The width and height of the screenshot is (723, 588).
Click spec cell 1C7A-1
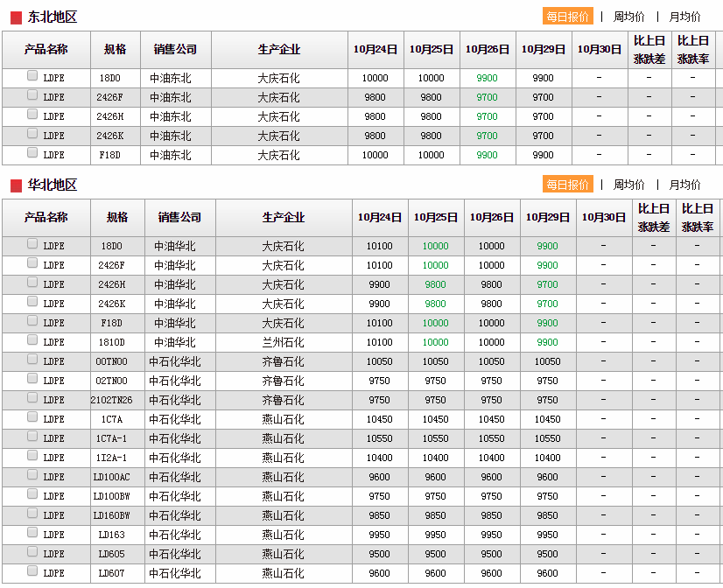coord(111,438)
